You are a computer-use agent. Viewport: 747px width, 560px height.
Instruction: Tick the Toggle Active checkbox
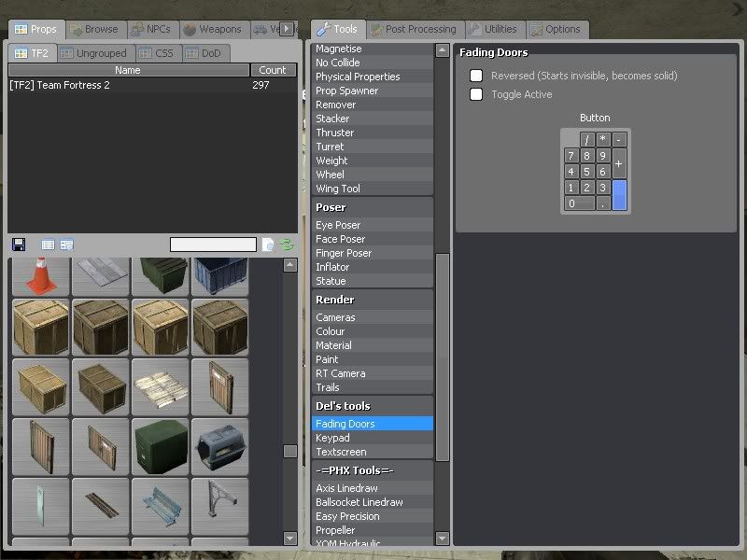point(476,94)
